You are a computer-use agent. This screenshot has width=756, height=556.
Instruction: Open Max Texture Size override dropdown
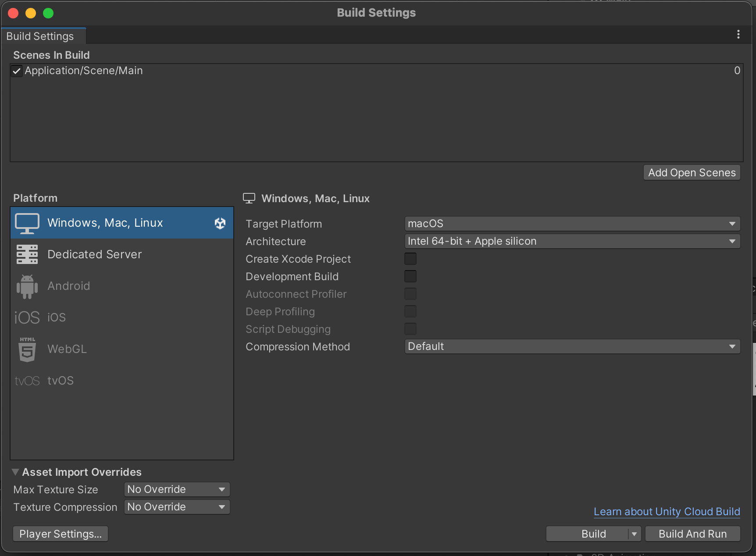pos(177,489)
